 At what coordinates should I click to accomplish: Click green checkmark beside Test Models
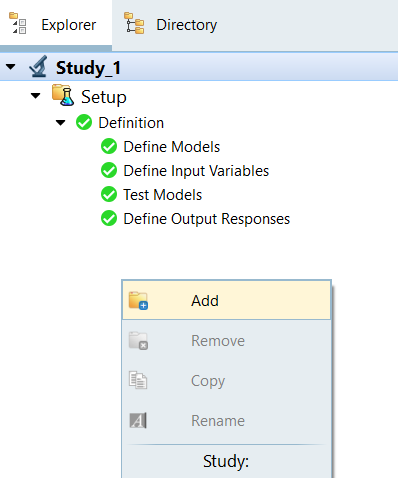pyautogui.click(x=109, y=194)
